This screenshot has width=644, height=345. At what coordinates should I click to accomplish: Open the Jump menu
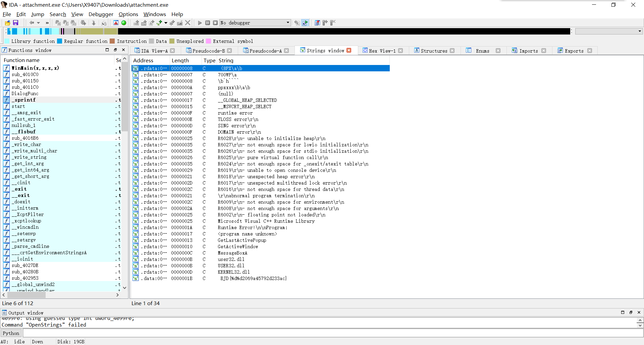point(38,14)
